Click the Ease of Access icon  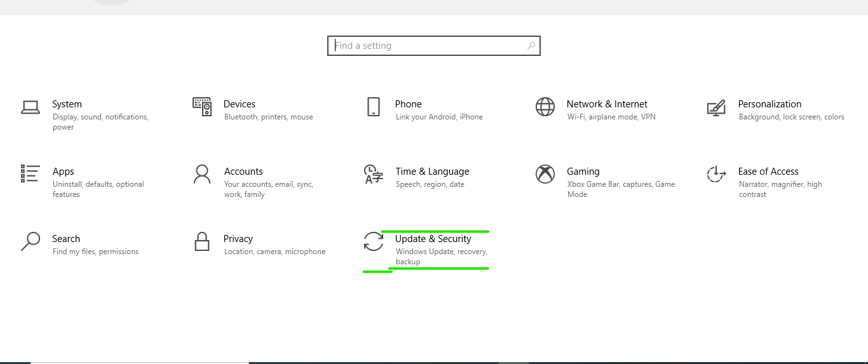pos(716,174)
